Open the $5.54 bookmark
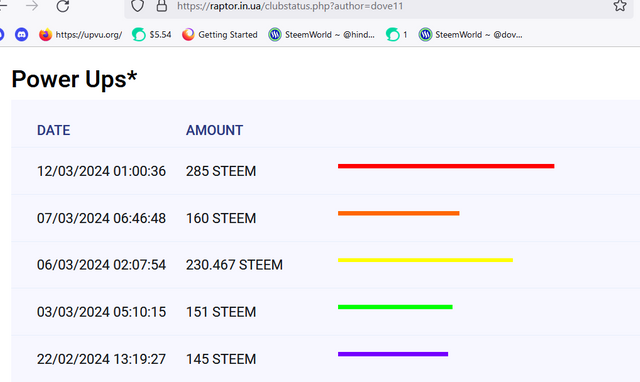Viewport: 640px width, 382px height. point(152,35)
